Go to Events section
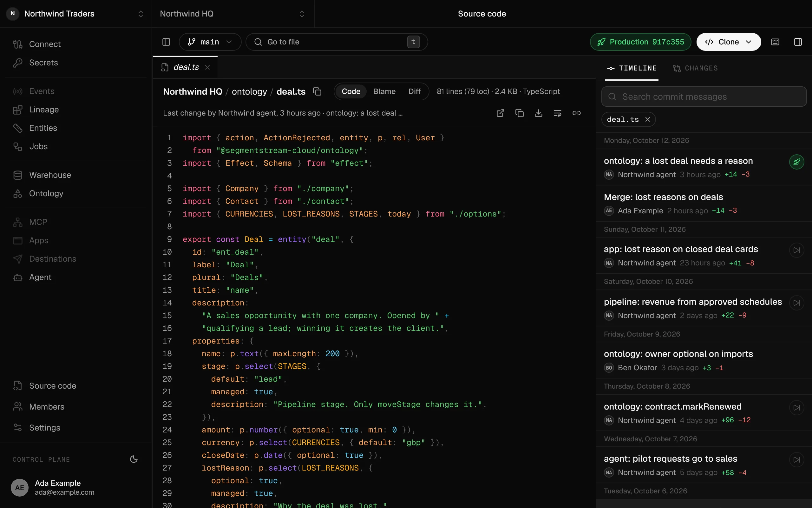The image size is (812, 508). pyautogui.click(x=76, y=91)
